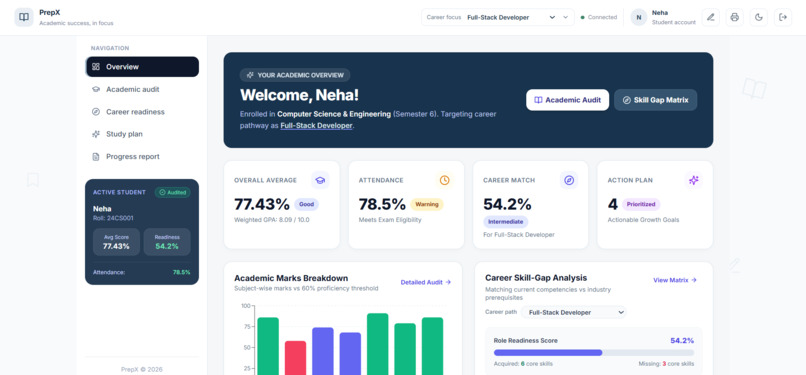Open Career readiness in navigation
This screenshot has width=806, height=375.
[142, 111]
